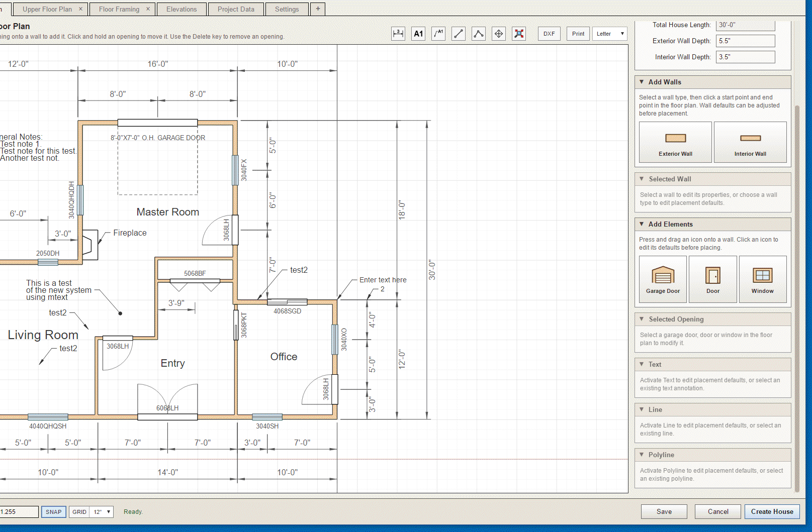Select the 16'-0" top dimension

point(158,64)
